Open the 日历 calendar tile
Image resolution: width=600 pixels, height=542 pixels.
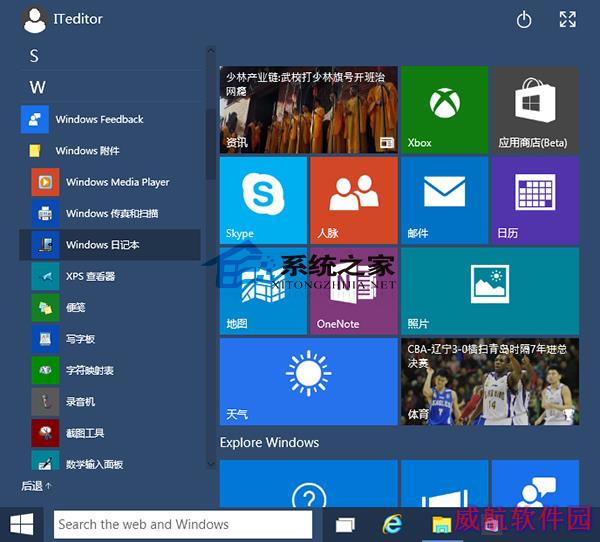pos(535,200)
